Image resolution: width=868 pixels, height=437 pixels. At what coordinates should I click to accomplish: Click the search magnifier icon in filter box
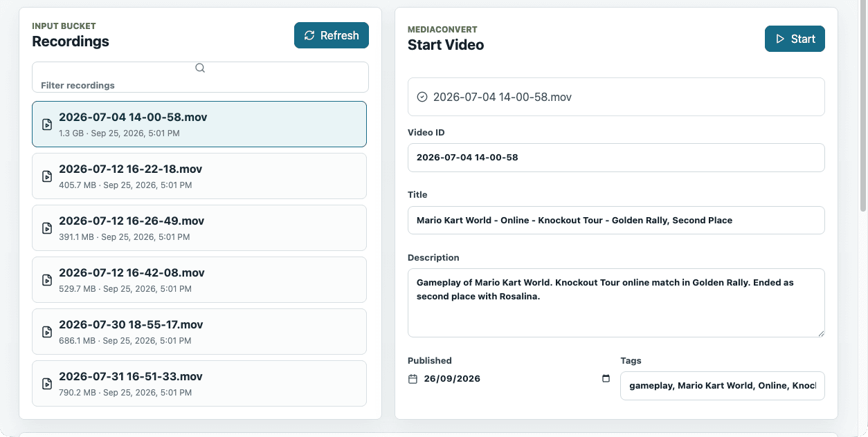pyautogui.click(x=200, y=68)
